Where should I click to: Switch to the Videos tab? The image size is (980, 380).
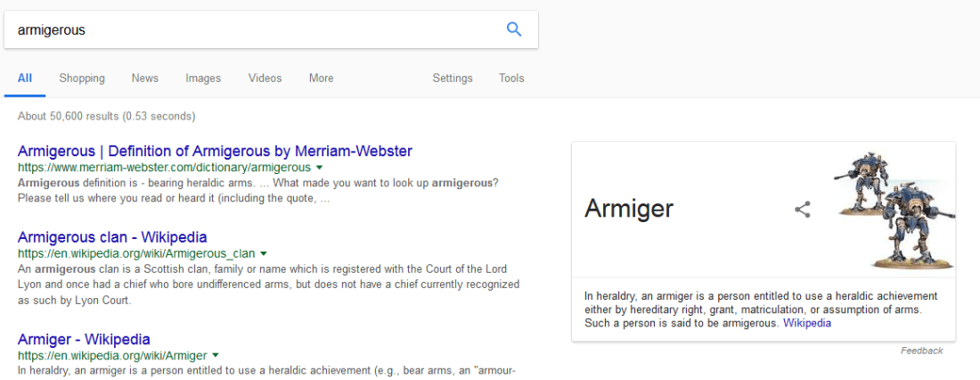pyautogui.click(x=265, y=78)
